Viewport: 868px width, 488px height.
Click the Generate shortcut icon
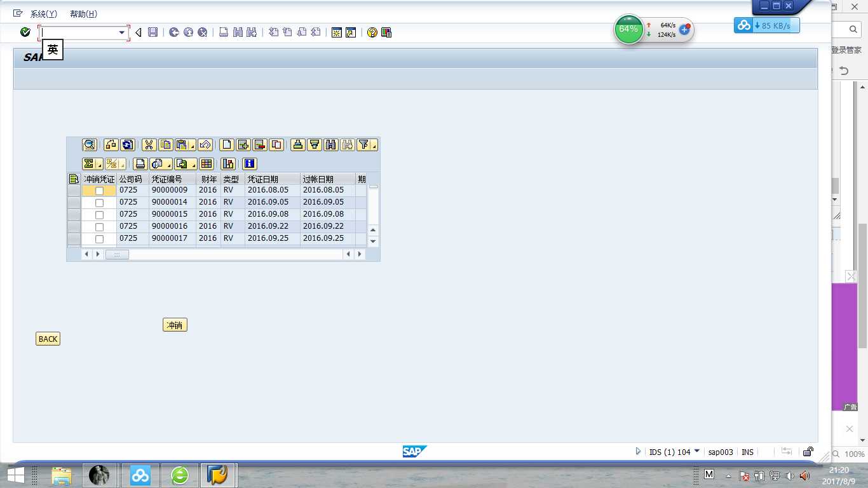[351, 32]
